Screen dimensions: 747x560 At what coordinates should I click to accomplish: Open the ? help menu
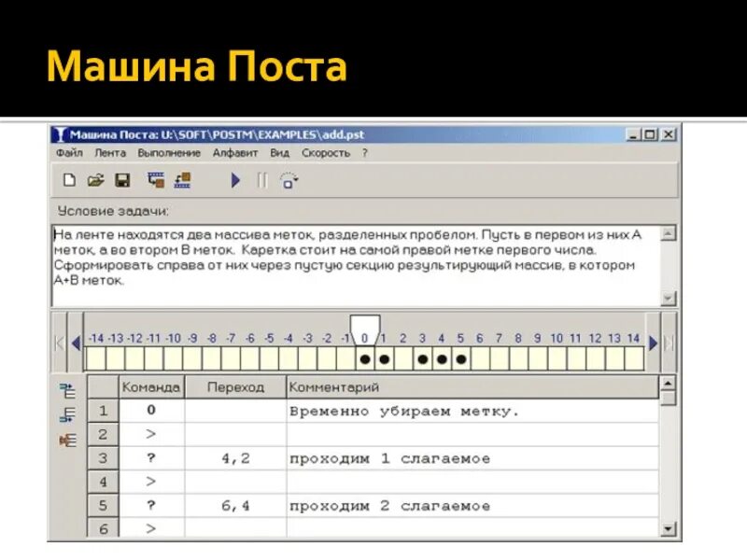coord(365,153)
